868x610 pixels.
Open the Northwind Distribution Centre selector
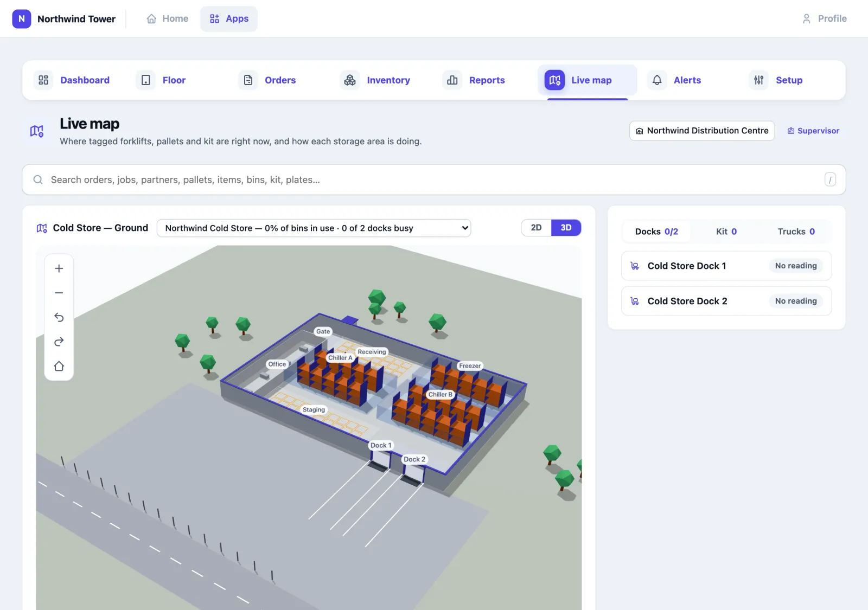coord(702,131)
